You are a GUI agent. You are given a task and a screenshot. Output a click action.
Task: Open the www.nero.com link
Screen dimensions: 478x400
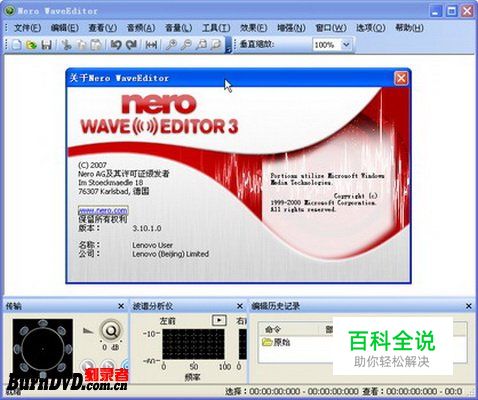click(103, 211)
